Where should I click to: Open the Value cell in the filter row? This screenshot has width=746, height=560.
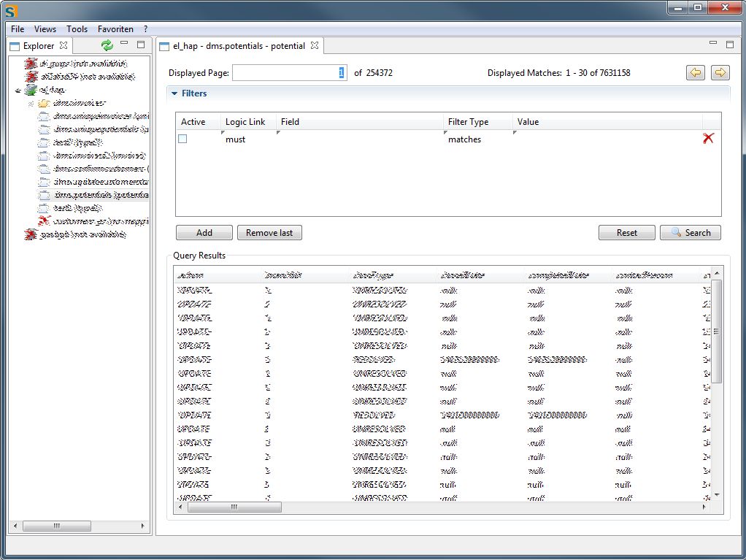click(607, 139)
